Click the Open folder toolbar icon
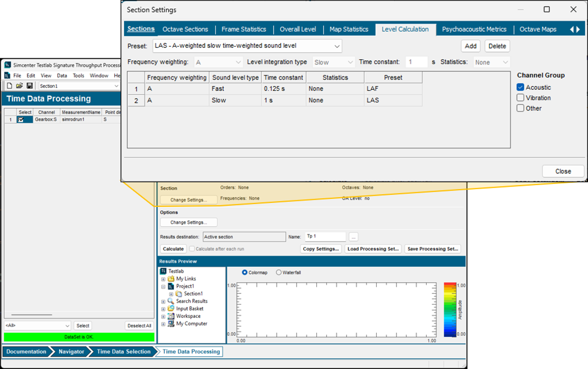Image resolution: width=588 pixels, height=369 pixels. click(19, 86)
